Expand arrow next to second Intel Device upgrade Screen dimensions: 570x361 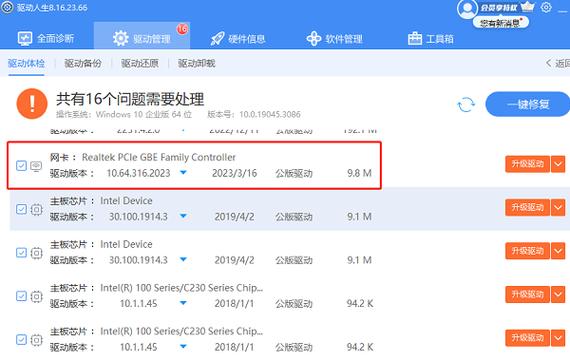pos(558,251)
